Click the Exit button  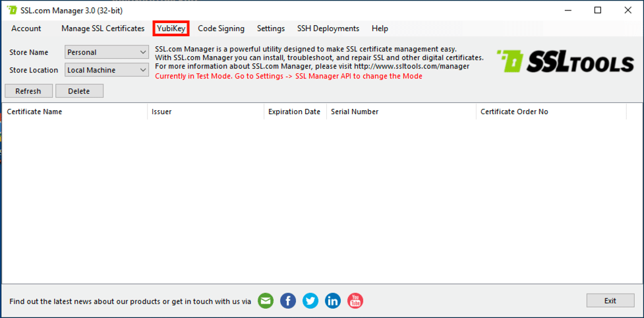click(610, 301)
